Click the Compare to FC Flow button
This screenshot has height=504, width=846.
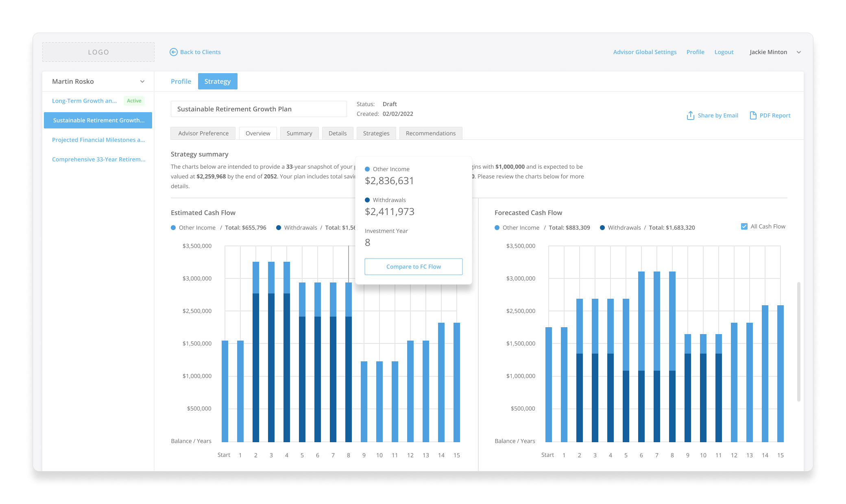414,267
